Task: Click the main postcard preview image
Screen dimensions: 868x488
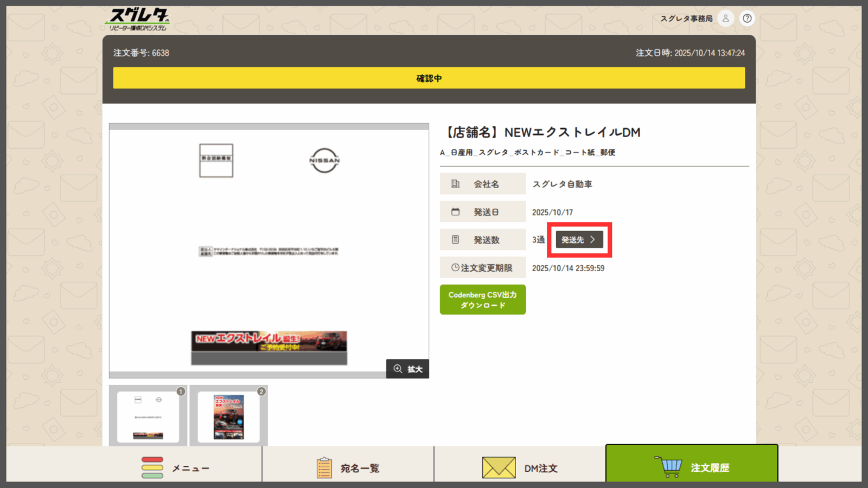Action: coord(269,249)
